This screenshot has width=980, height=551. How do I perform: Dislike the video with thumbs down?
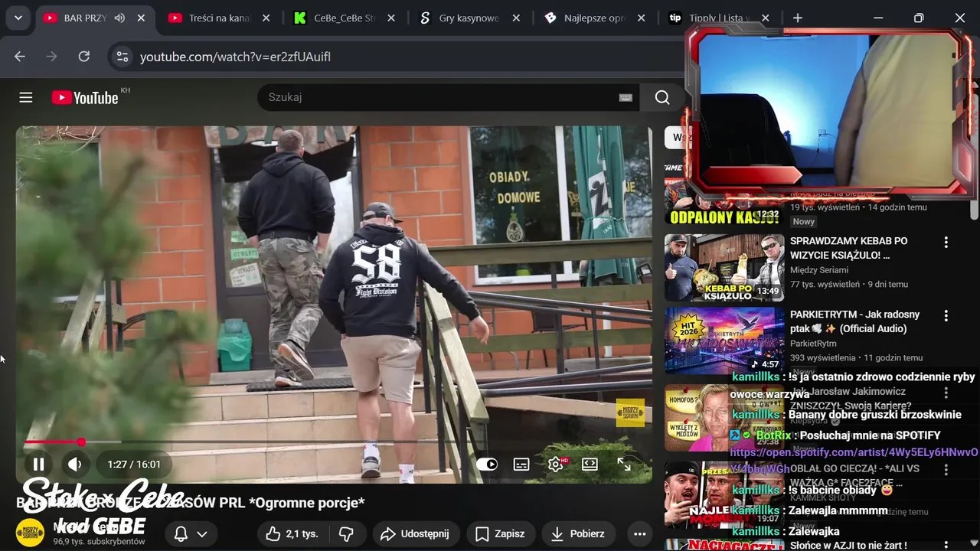pos(347,534)
